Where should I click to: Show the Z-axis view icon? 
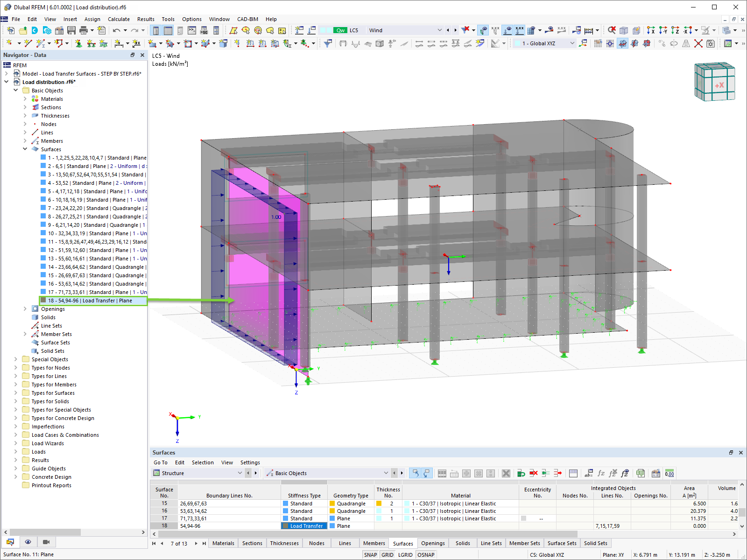pyautogui.click(x=675, y=30)
